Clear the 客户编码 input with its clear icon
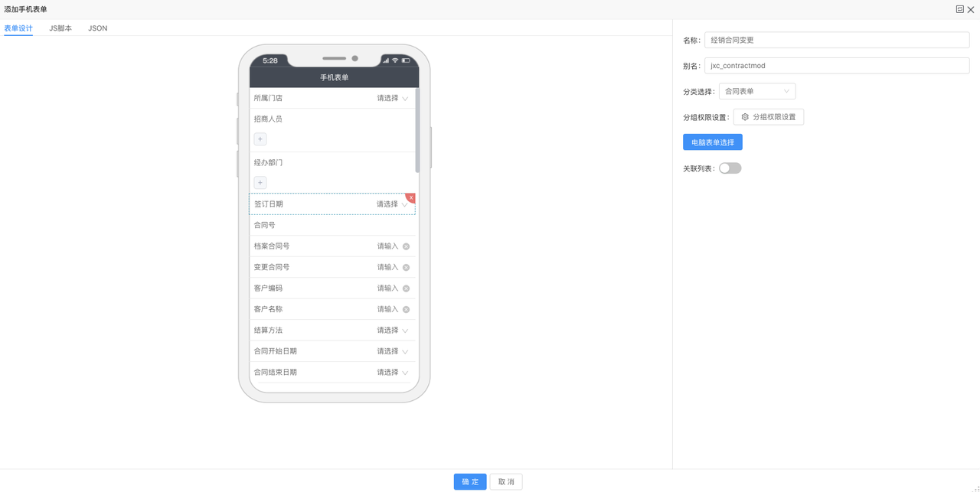Screen dimensions: 980x492 [x=406, y=288]
